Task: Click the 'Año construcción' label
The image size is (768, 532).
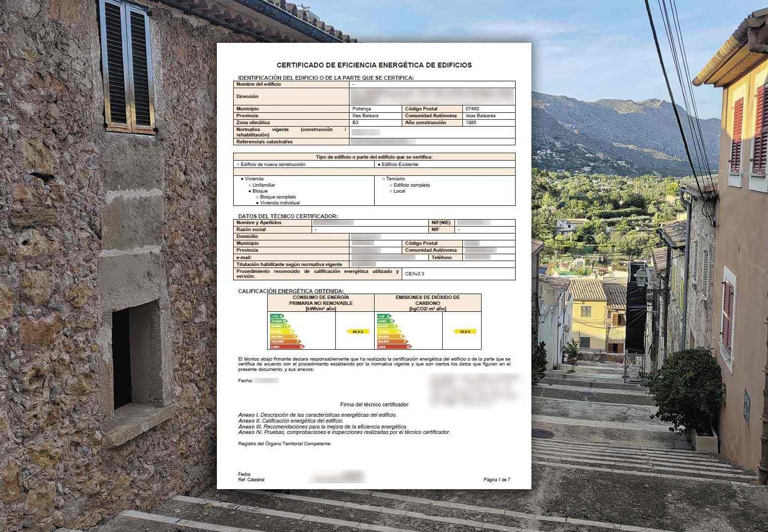Action: click(x=425, y=123)
